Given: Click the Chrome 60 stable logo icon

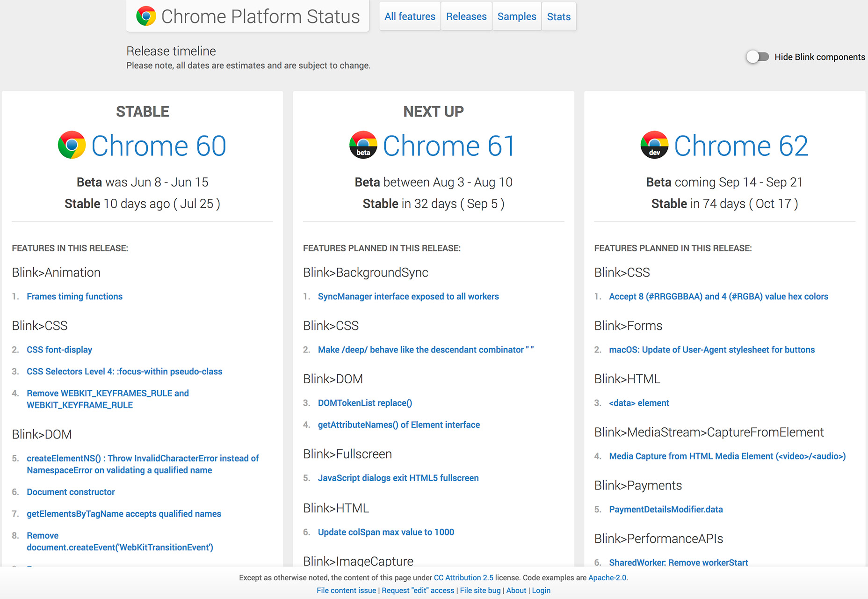Looking at the screenshot, I should (x=72, y=145).
